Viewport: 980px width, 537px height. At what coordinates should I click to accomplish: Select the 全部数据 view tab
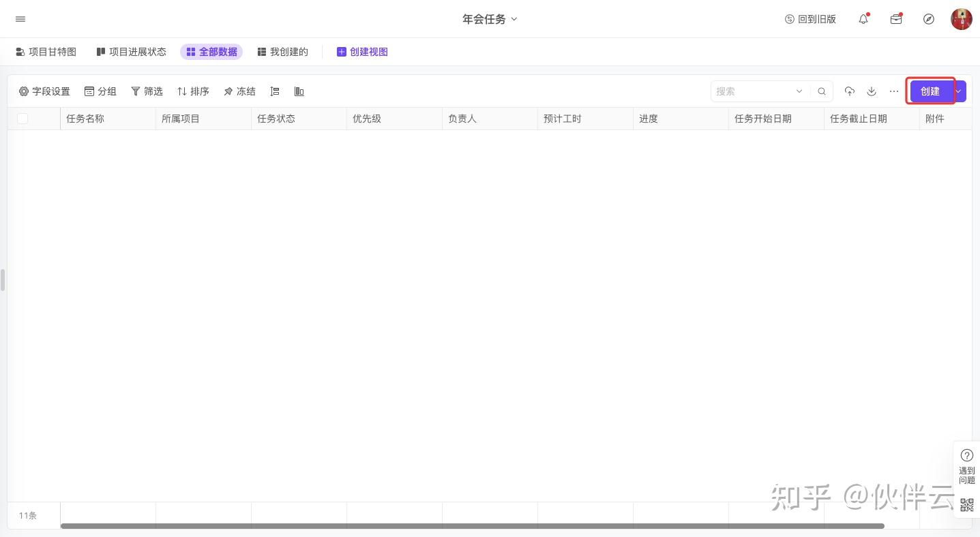[211, 52]
